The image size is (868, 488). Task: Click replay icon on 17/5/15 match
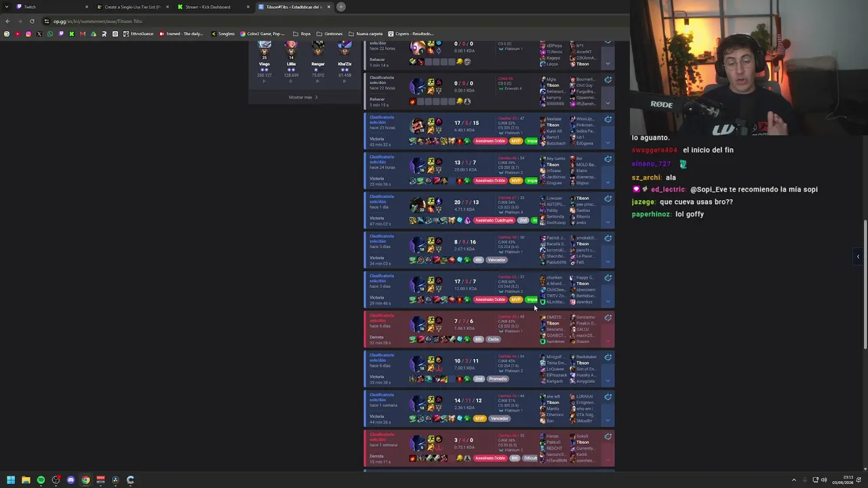pyautogui.click(x=608, y=119)
